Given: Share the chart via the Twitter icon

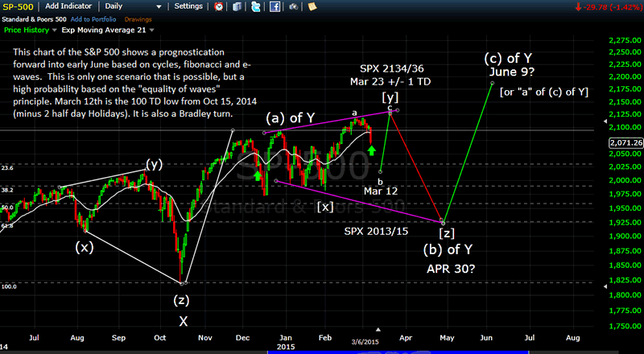Looking at the screenshot, I should tap(256, 6).
